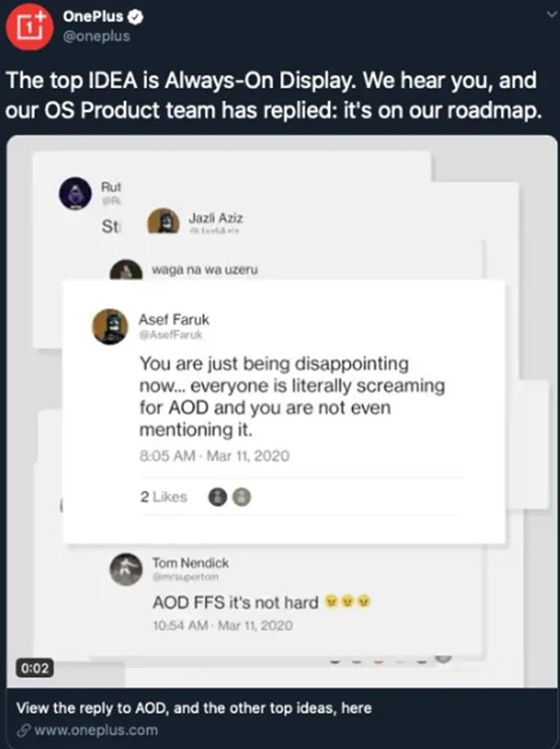The height and width of the screenshot is (749, 560).
Task: Click Rut's dark round avatar
Action: click(x=76, y=194)
